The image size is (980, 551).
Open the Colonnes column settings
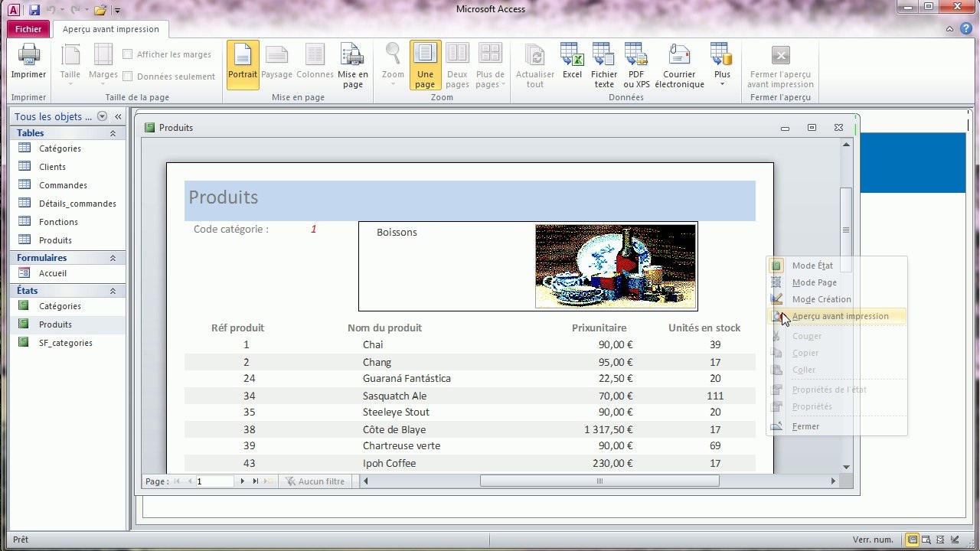pos(315,64)
